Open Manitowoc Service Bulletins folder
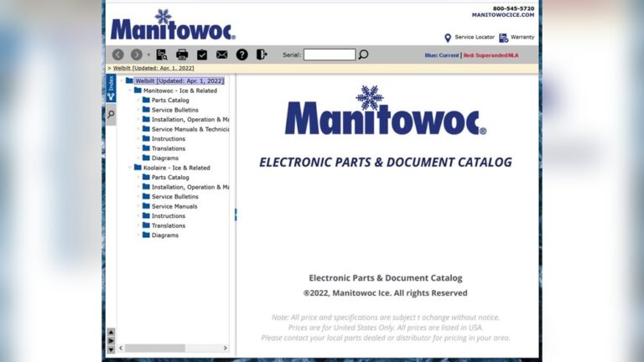 pos(175,110)
